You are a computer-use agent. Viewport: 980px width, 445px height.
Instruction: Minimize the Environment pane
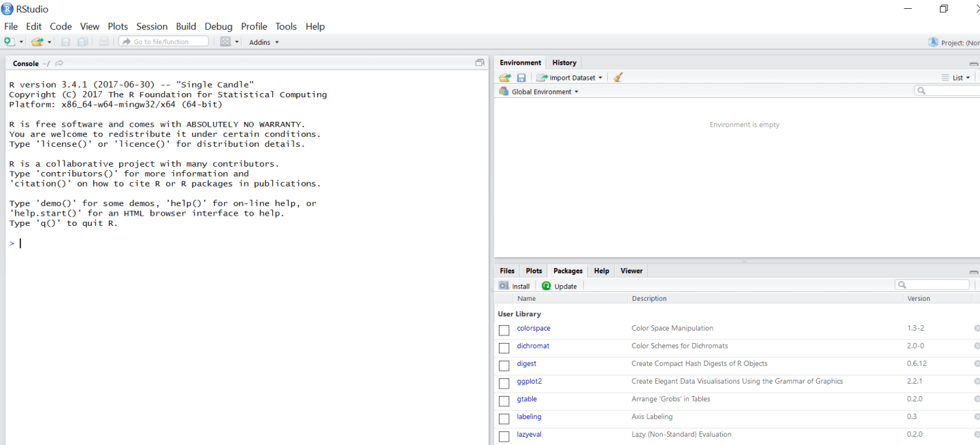[974, 63]
